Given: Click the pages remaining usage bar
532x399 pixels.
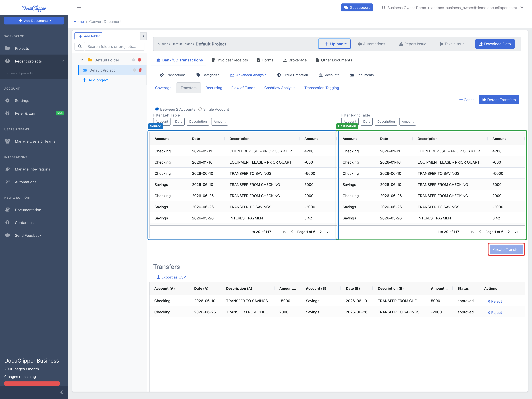Looking at the screenshot, I should (32, 383).
